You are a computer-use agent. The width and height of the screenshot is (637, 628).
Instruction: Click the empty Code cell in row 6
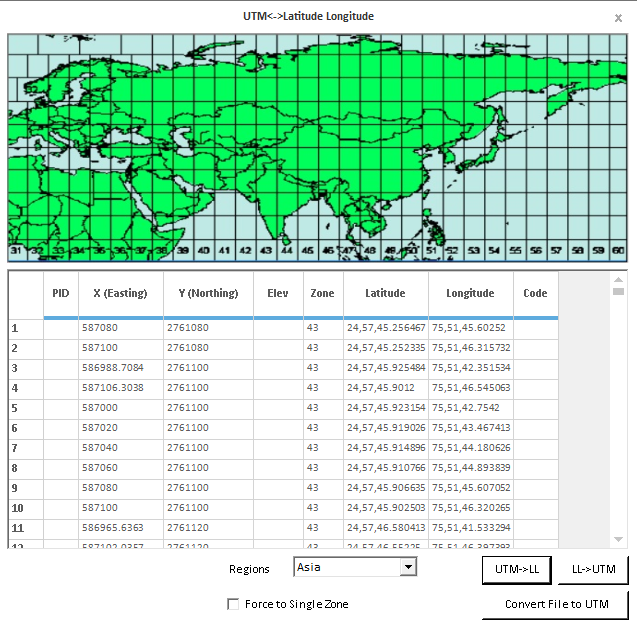coord(535,428)
